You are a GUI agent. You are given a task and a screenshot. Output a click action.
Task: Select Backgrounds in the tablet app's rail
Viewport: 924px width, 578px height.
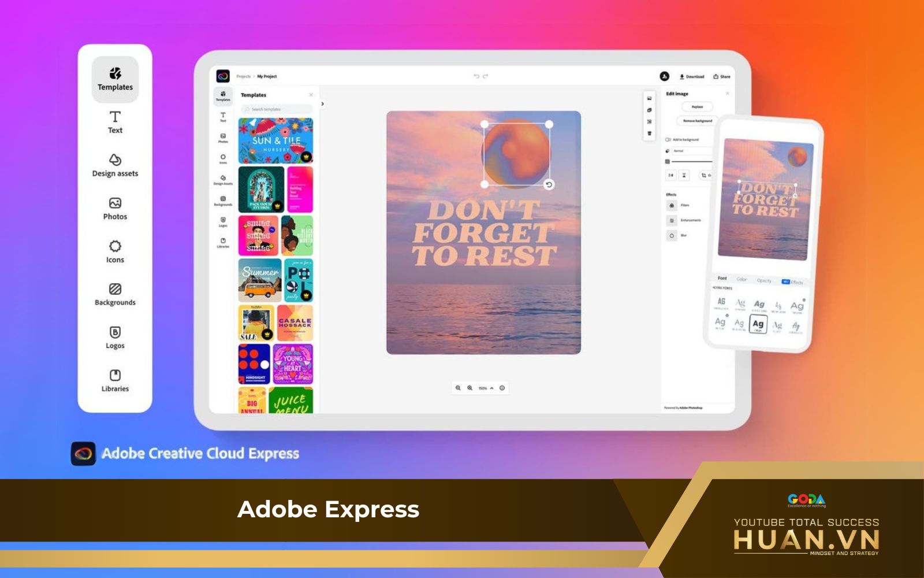point(223,201)
